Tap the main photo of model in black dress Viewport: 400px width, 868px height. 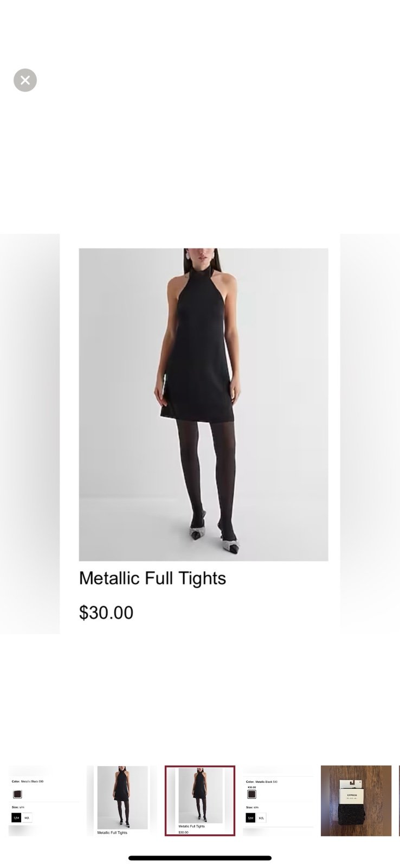click(203, 404)
